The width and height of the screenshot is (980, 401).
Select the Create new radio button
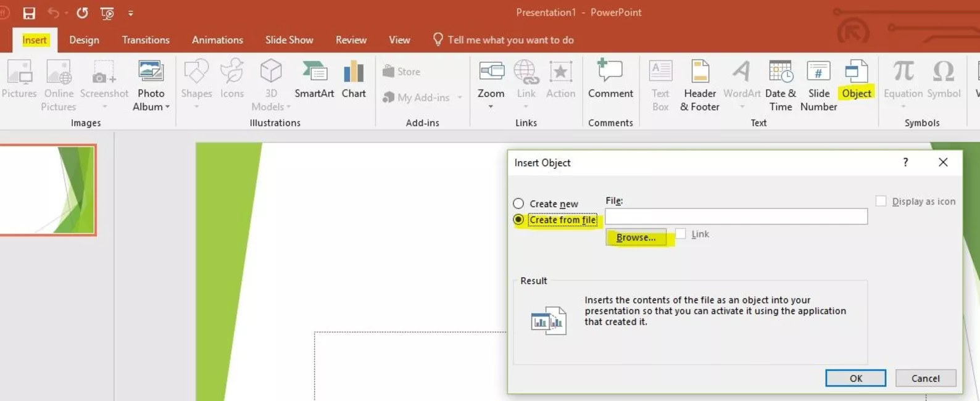point(518,204)
